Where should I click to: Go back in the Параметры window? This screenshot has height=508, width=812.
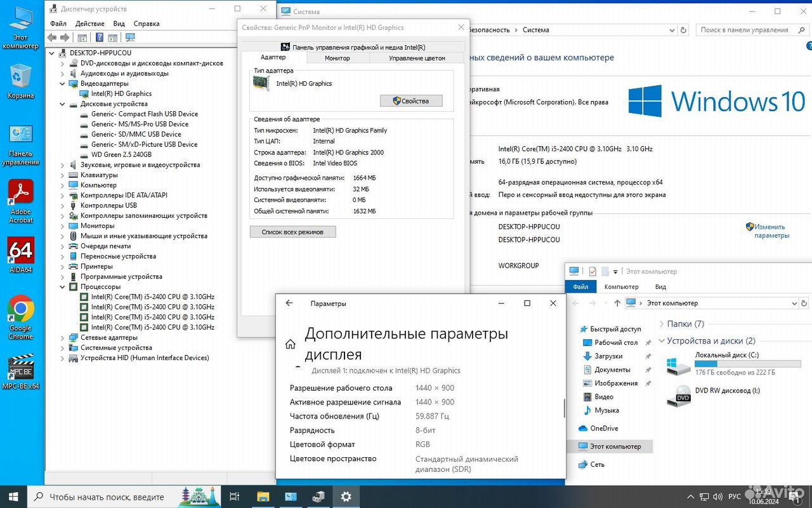pos(289,303)
